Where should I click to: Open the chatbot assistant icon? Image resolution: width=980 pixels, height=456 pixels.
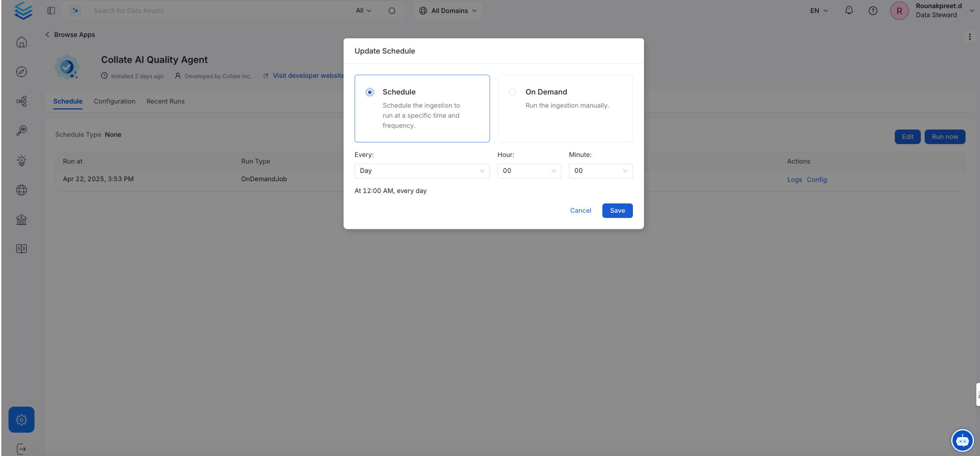(x=962, y=441)
